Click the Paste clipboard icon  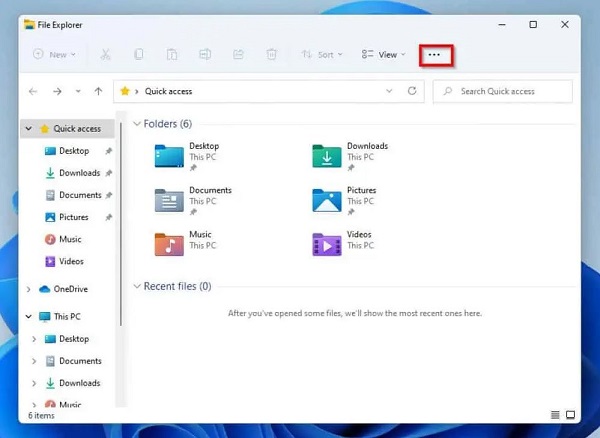point(172,55)
